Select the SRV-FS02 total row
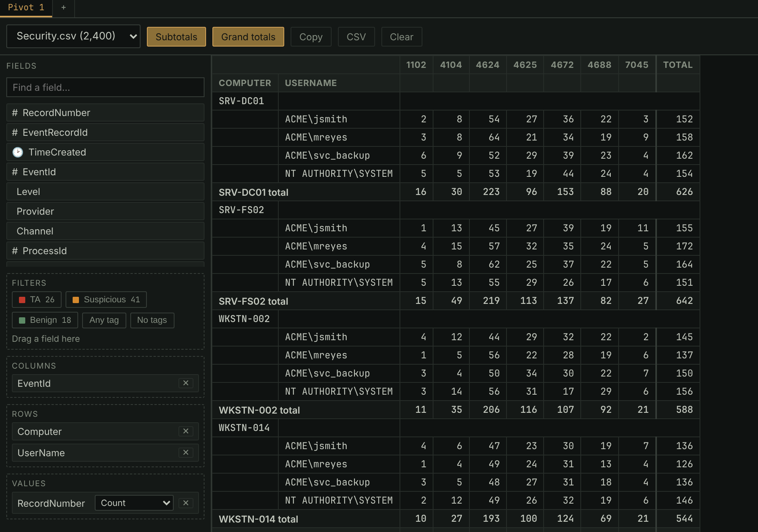Viewport: 758px width, 532px height. coord(456,301)
